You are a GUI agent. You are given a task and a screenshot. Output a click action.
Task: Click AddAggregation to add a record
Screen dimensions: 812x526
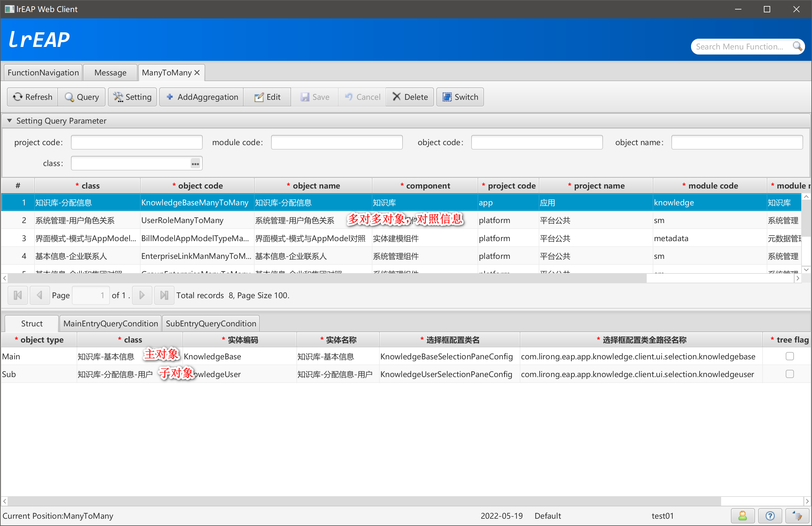coord(202,97)
